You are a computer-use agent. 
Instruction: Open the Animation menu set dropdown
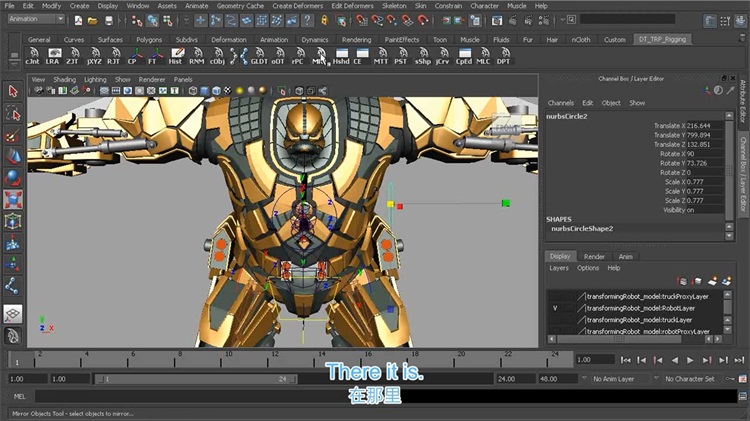[x=37, y=19]
